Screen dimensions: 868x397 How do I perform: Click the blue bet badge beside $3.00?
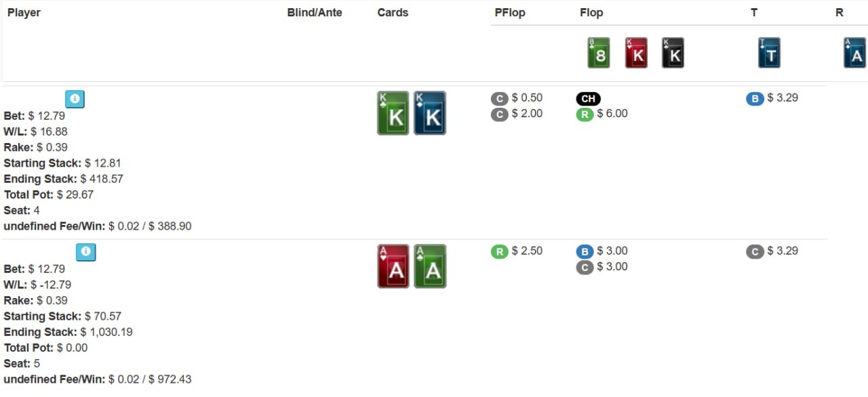(x=585, y=252)
